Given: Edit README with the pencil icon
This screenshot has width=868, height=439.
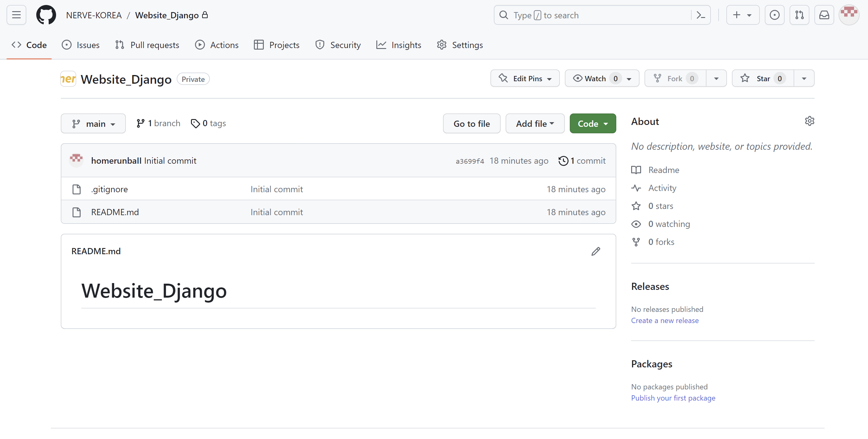Looking at the screenshot, I should [x=596, y=251].
